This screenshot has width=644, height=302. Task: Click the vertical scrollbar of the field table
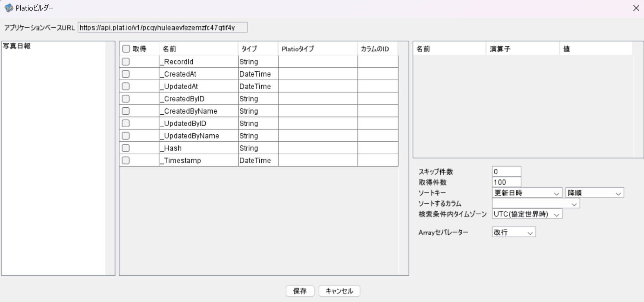[403, 158]
